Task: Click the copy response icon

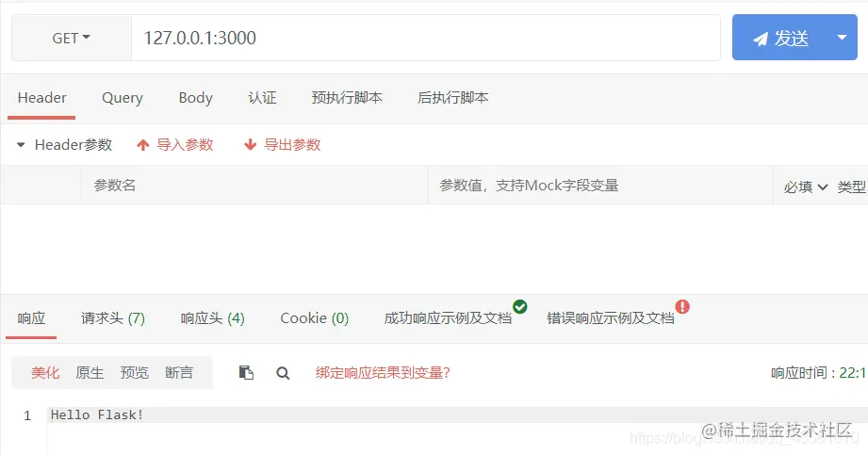Action: 246,372
